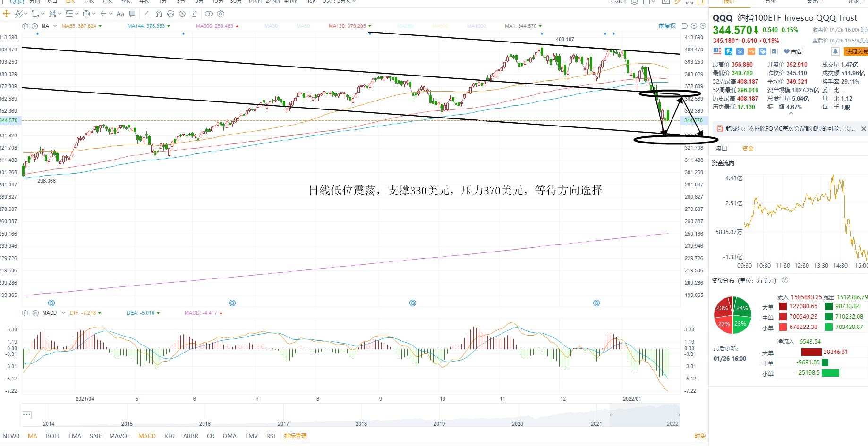Open the MA55 line options dropdown
Viewport: 868px width, 446px height.
(100, 26)
